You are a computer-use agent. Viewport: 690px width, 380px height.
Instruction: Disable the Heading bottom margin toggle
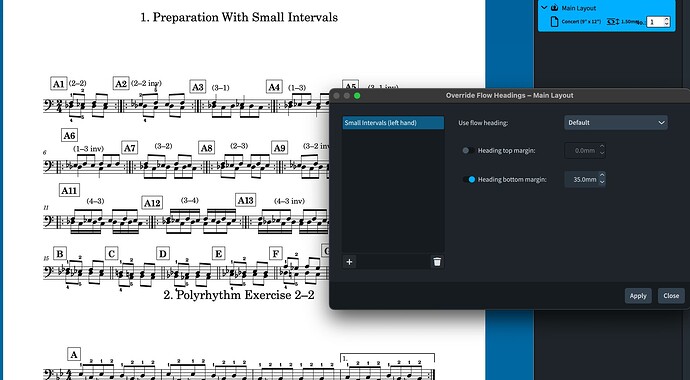pyautogui.click(x=469, y=179)
